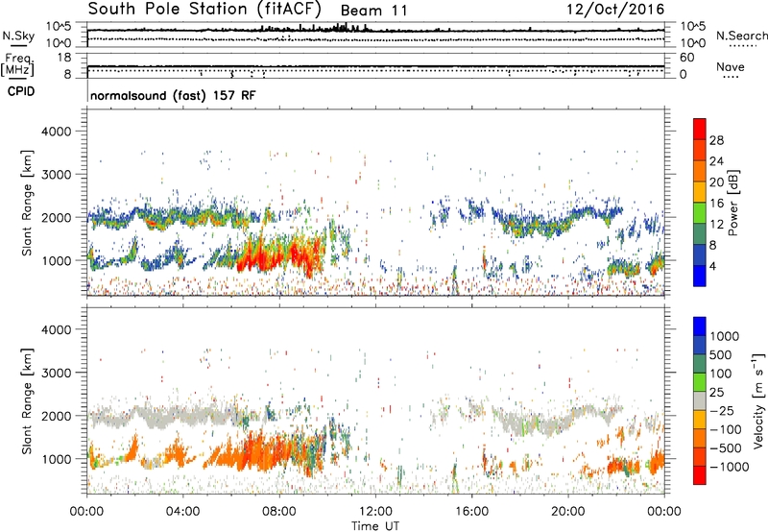Click the date '12/Oct/2016'
The height and width of the screenshot is (532, 768).
[x=615, y=10]
